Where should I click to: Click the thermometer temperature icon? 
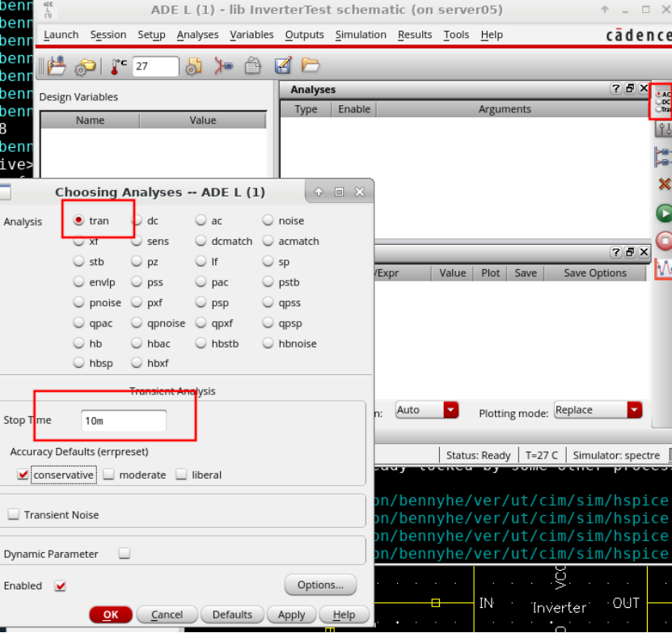coord(119,66)
